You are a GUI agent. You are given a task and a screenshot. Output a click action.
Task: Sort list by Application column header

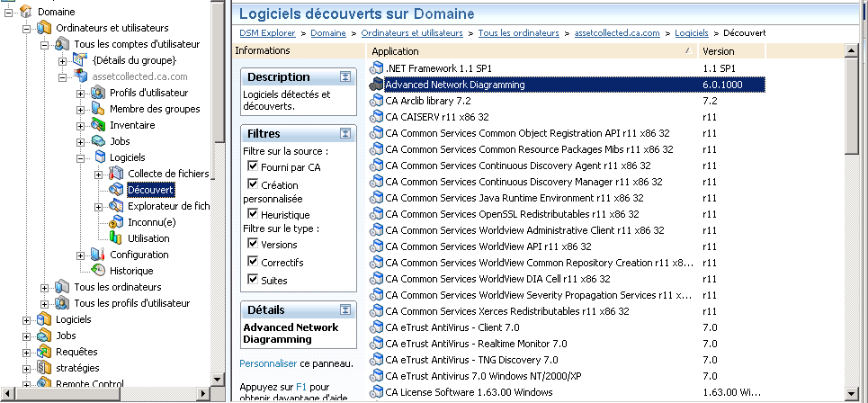[x=531, y=51]
